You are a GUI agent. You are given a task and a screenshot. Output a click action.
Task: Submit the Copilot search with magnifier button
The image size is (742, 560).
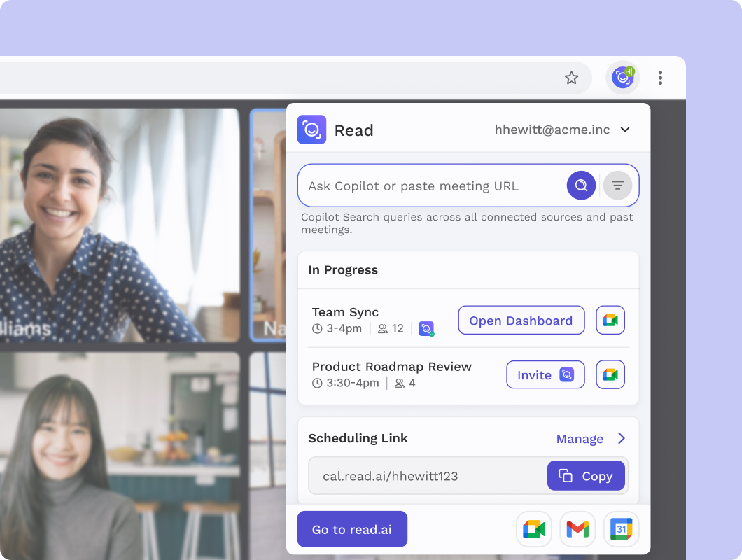pyautogui.click(x=581, y=185)
